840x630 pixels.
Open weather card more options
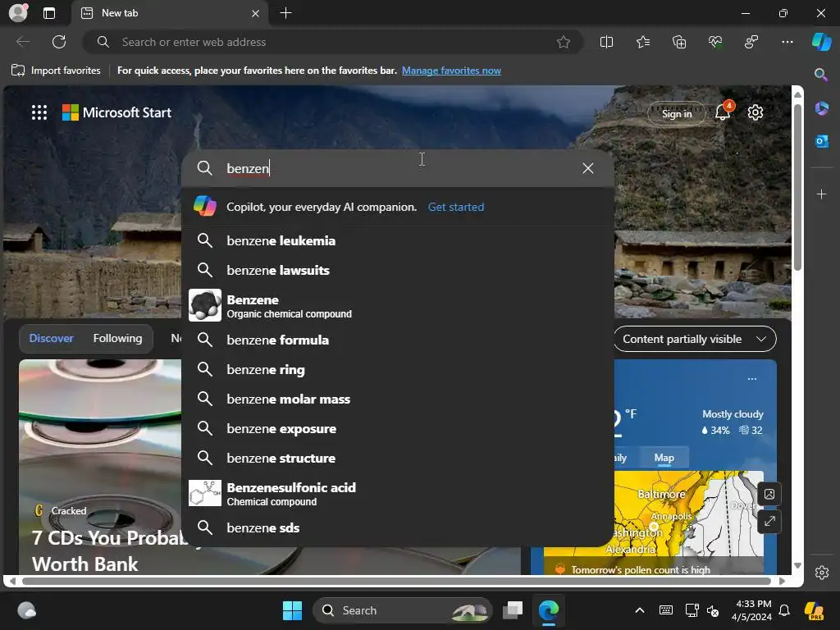[x=752, y=379]
